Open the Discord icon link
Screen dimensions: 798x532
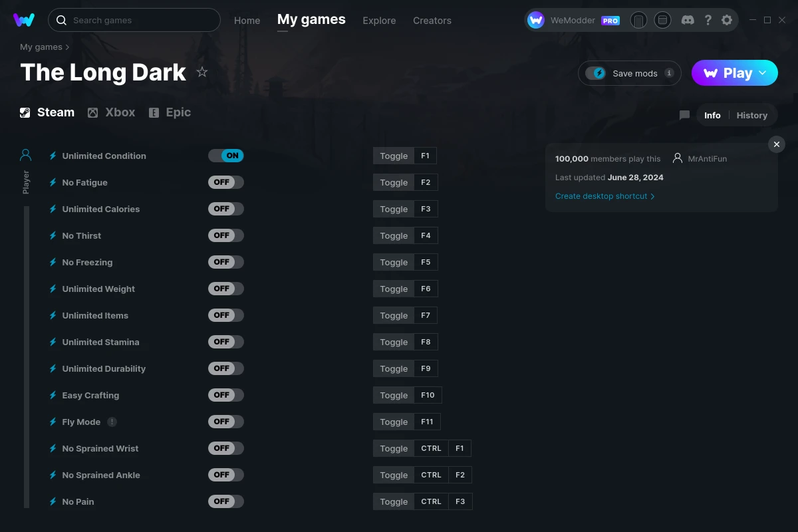(688, 20)
